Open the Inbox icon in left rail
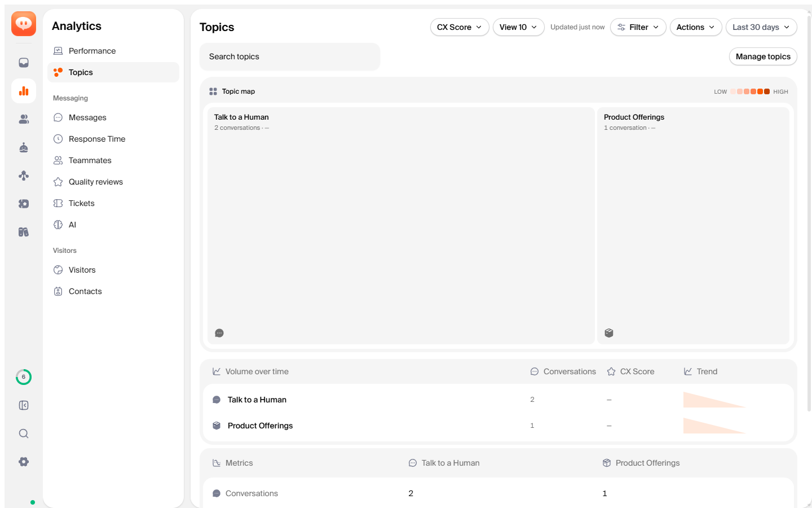Image resolution: width=812 pixels, height=508 pixels. click(24, 63)
